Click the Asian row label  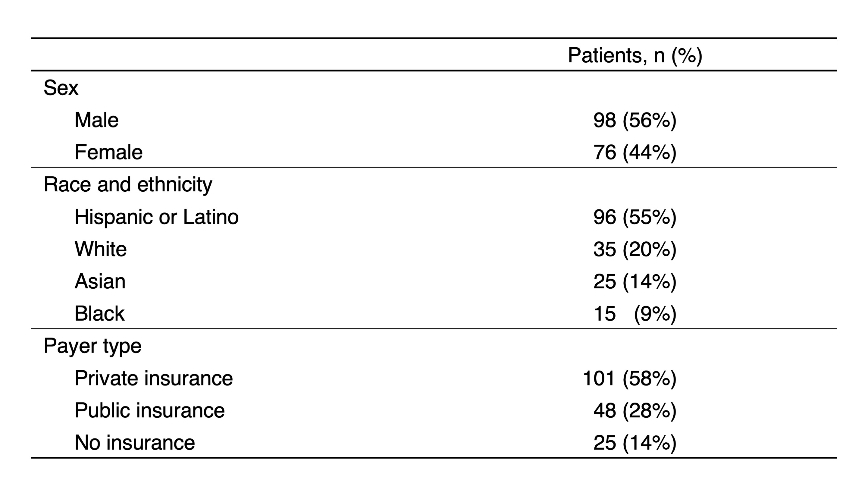(x=100, y=281)
